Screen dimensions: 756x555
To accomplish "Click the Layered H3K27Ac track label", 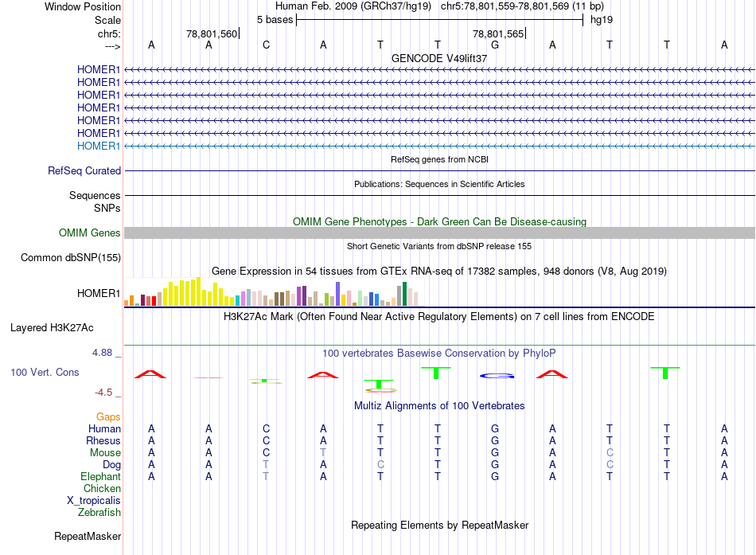I will 52,328.
